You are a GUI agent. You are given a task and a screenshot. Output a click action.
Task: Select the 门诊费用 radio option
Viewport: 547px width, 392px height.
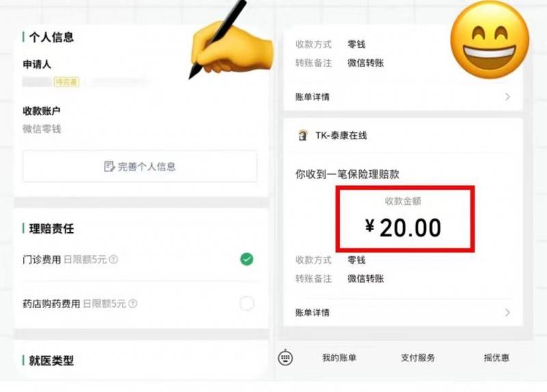[x=247, y=260]
